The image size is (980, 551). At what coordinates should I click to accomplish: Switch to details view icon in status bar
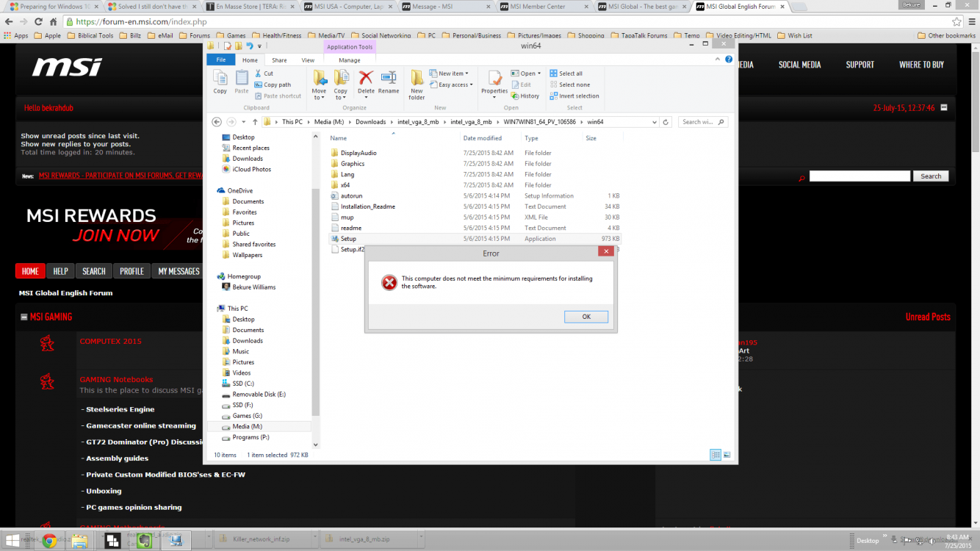pos(716,455)
